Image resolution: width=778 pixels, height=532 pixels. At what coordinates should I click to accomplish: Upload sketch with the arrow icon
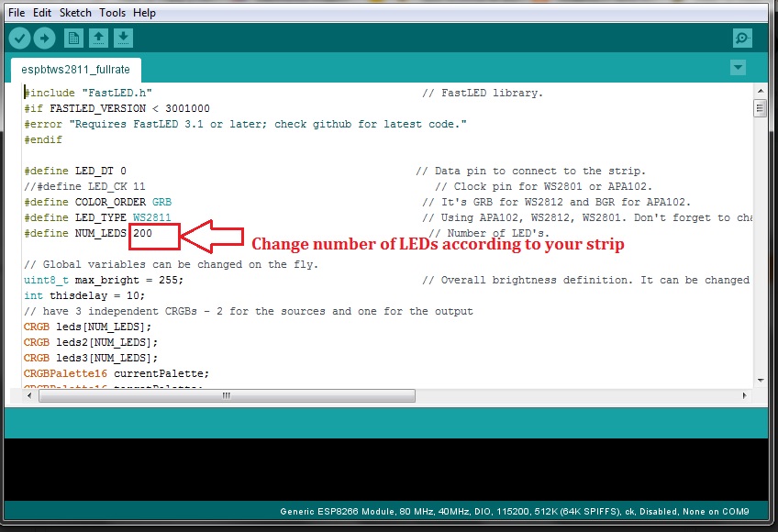click(45, 39)
